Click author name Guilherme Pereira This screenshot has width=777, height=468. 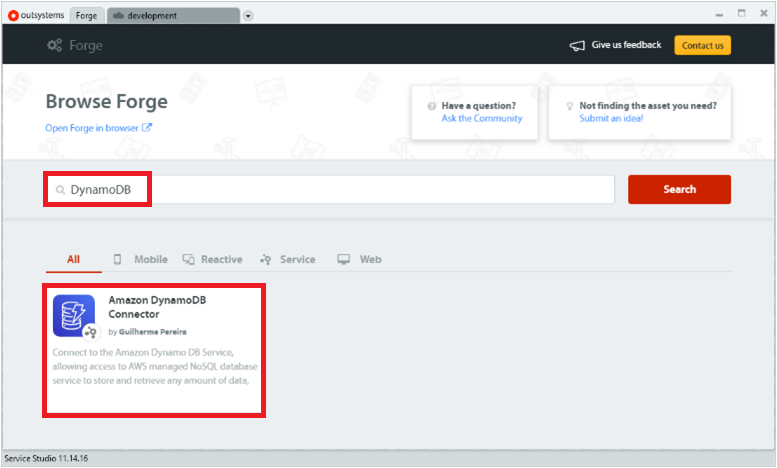coord(153,332)
